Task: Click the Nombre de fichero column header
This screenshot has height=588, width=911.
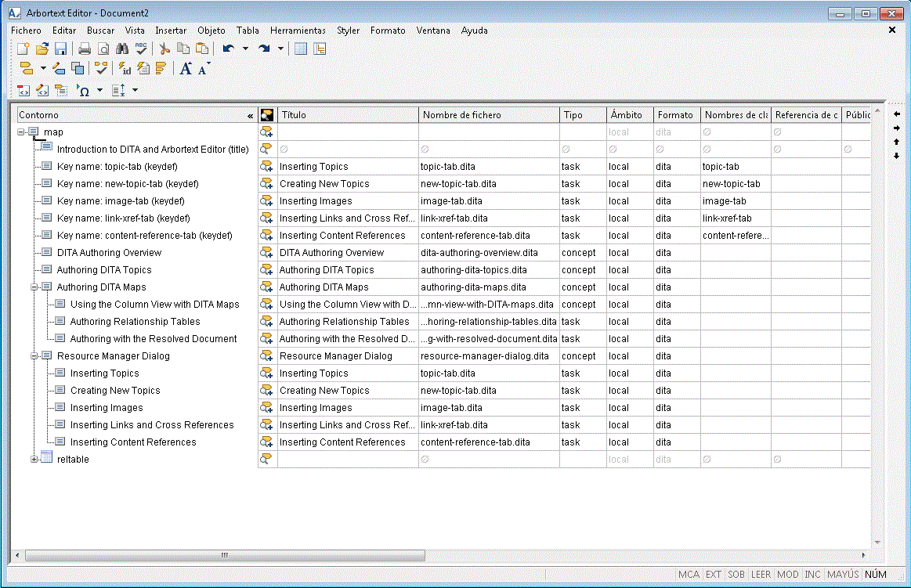Action: 489,115
